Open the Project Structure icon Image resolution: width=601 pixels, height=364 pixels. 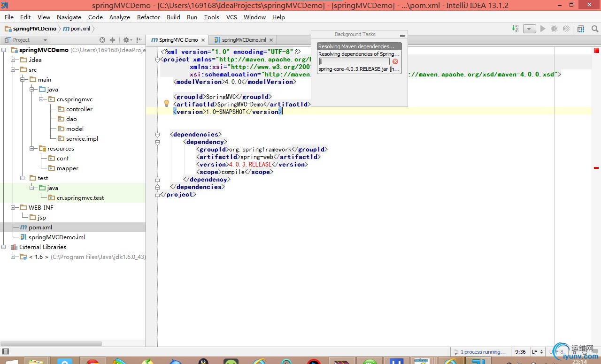coord(581,29)
